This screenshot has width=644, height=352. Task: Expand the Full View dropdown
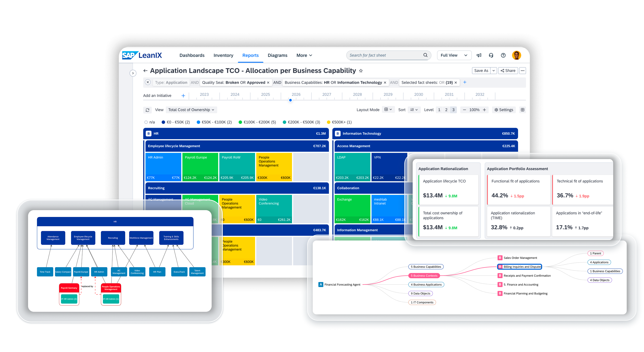454,55
